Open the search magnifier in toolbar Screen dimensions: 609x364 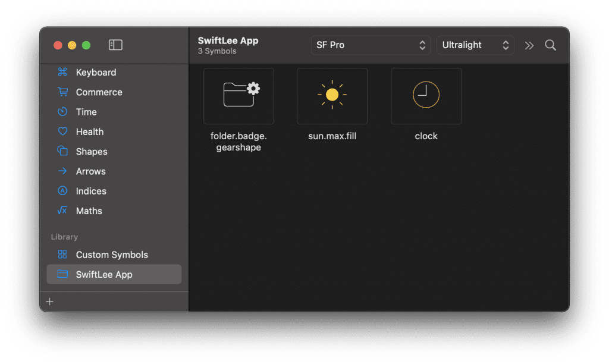[550, 45]
